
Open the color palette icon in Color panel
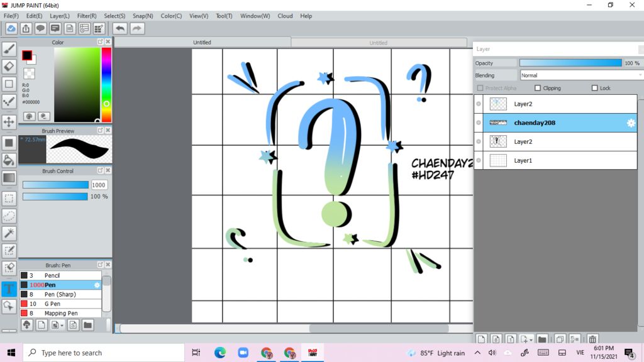29,116
